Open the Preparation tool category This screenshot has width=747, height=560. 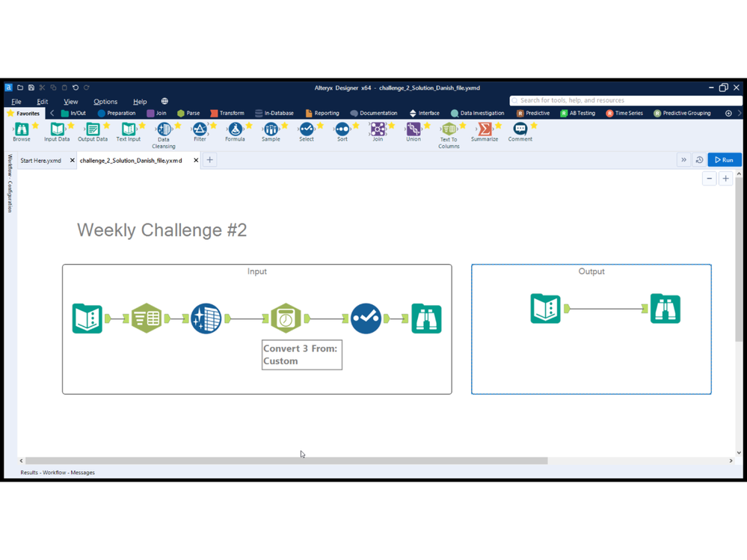click(x=117, y=114)
